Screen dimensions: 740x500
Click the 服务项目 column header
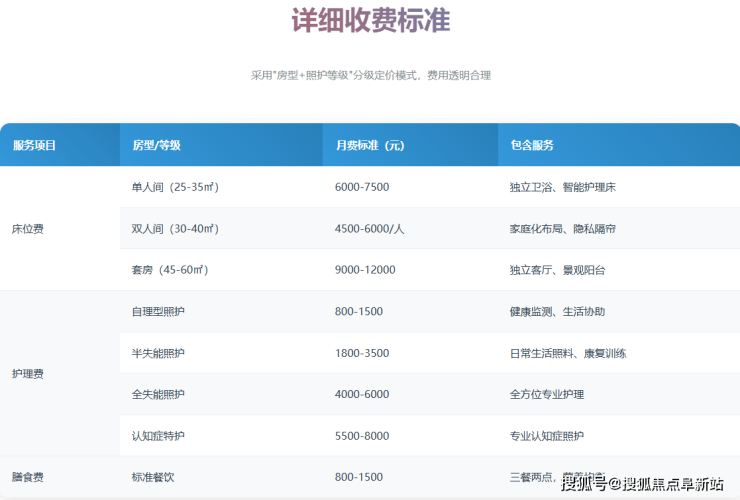pyautogui.click(x=34, y=145)
